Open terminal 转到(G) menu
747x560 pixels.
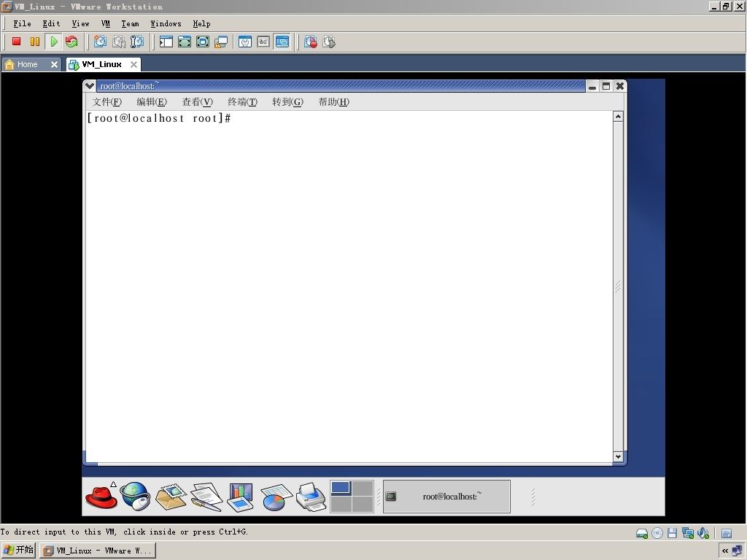click(287, 102)
